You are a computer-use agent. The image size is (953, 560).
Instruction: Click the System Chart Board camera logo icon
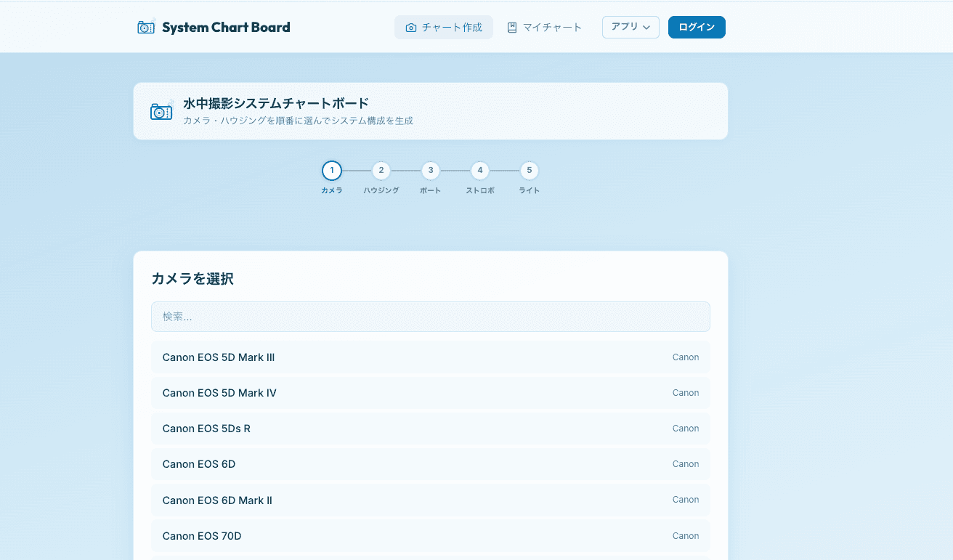point(147,27)
